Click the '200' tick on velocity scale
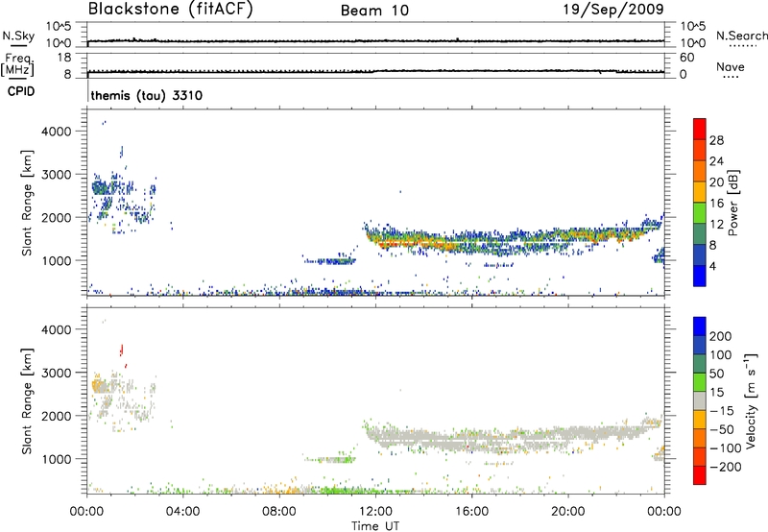This screenshot has width=768, height=532. pos(721,336)
